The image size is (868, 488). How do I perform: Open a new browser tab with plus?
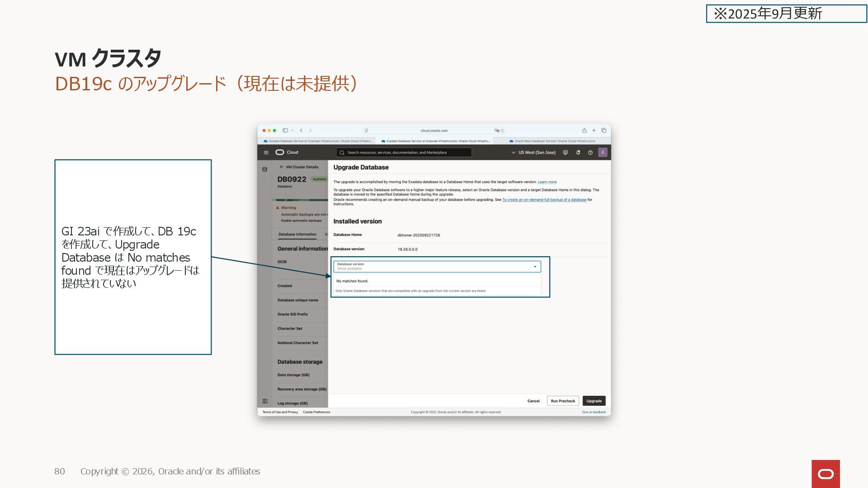pyautogui.click(x=594, y=131)
